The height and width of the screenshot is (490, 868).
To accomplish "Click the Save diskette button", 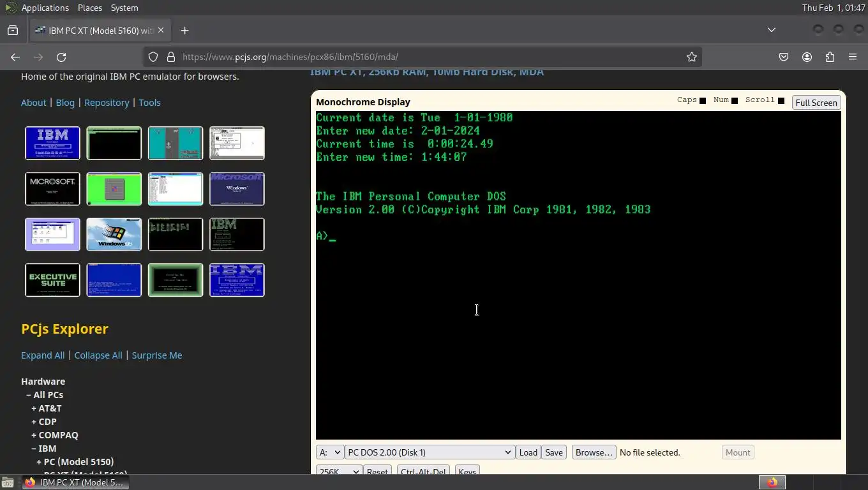I will [554, 452].
